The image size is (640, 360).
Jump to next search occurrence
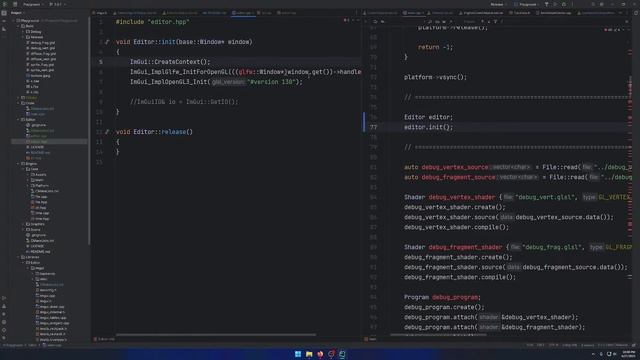(489, 21)
